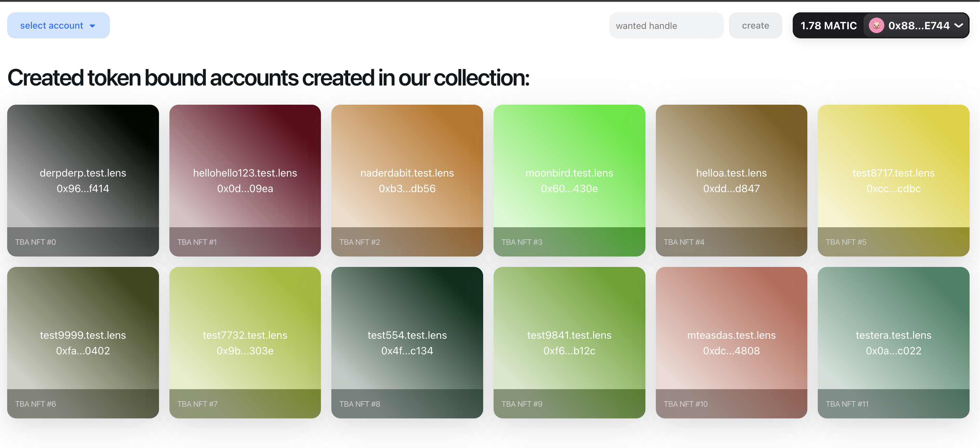
Task: Click address 0x9b...303e
Action: 245,351
